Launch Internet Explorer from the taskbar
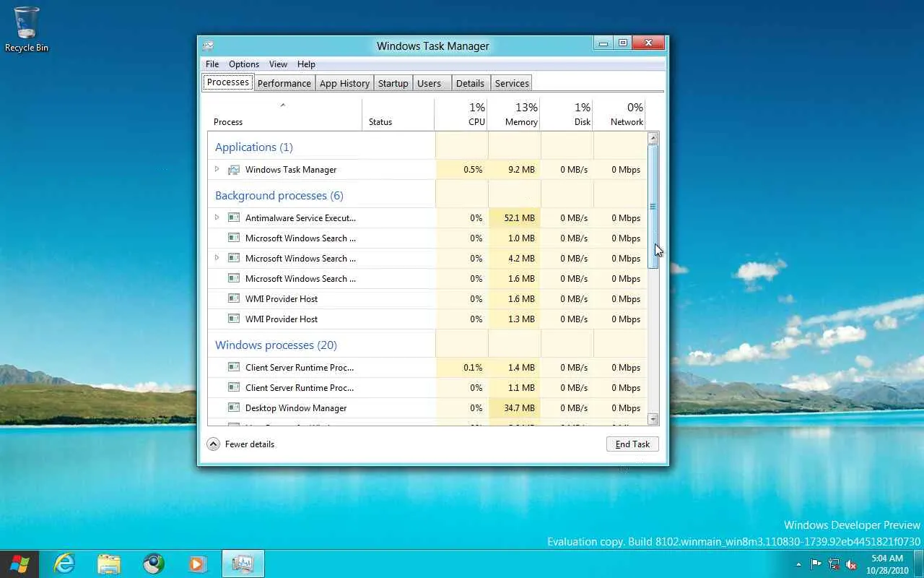The height and width of the screenshot is (578, 924). click(65, 564)
